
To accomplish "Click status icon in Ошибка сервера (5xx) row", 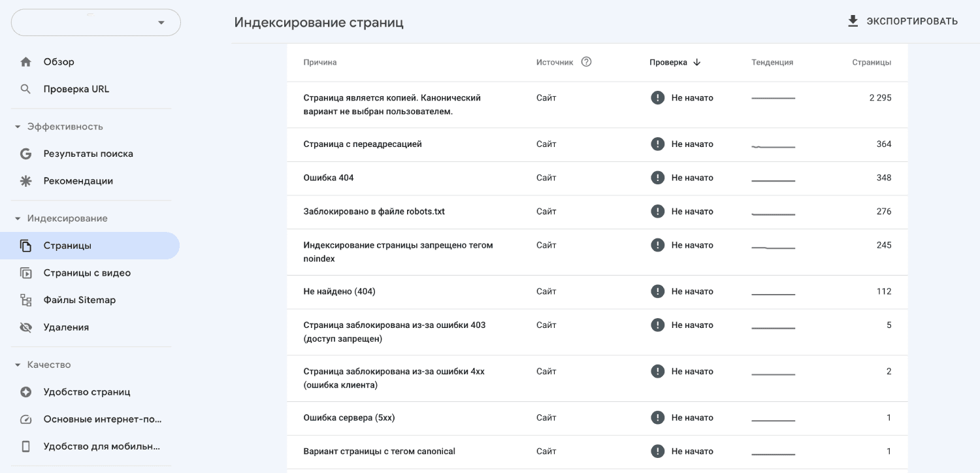I will pos(658,417).
